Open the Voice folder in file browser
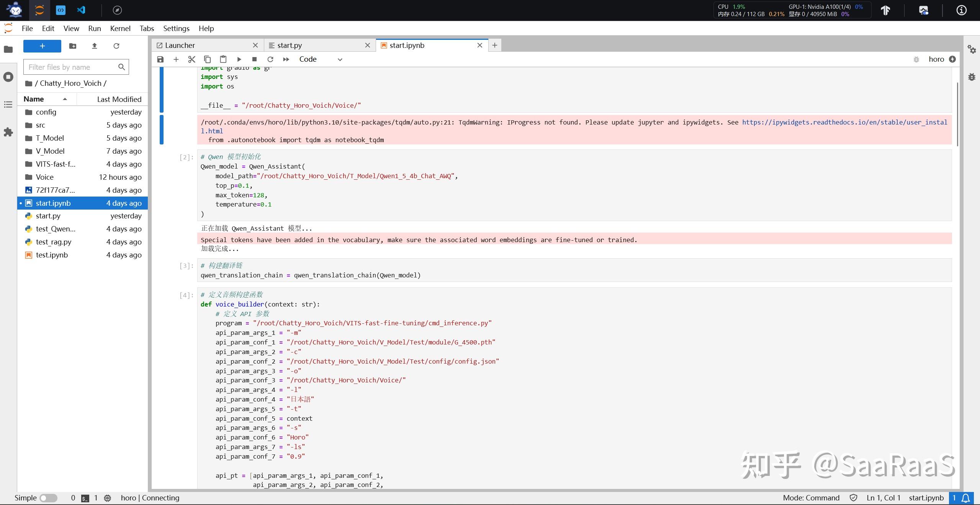The width and height of the screenshot is (980, 505). 44,177
